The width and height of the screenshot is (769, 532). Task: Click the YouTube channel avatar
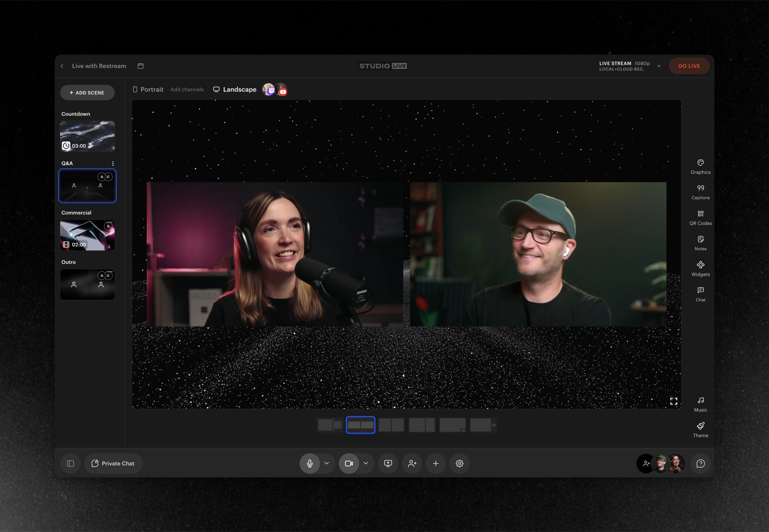click(282, 90)
